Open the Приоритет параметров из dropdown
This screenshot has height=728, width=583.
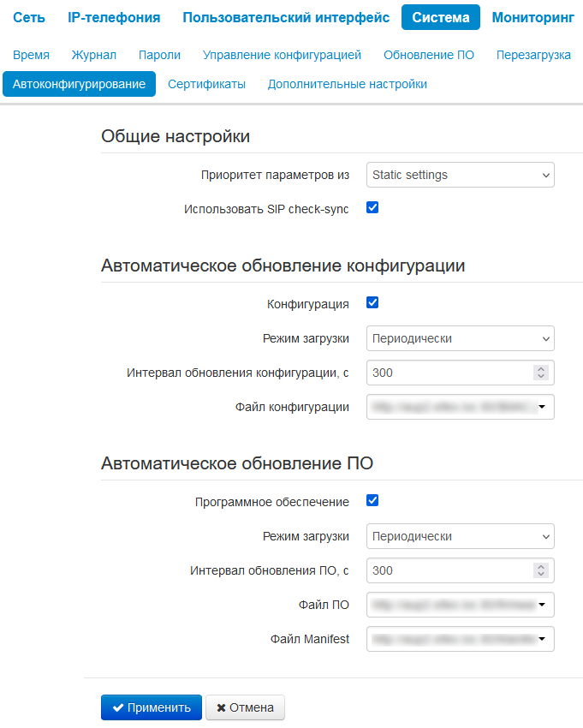click(x=460, y=175)
